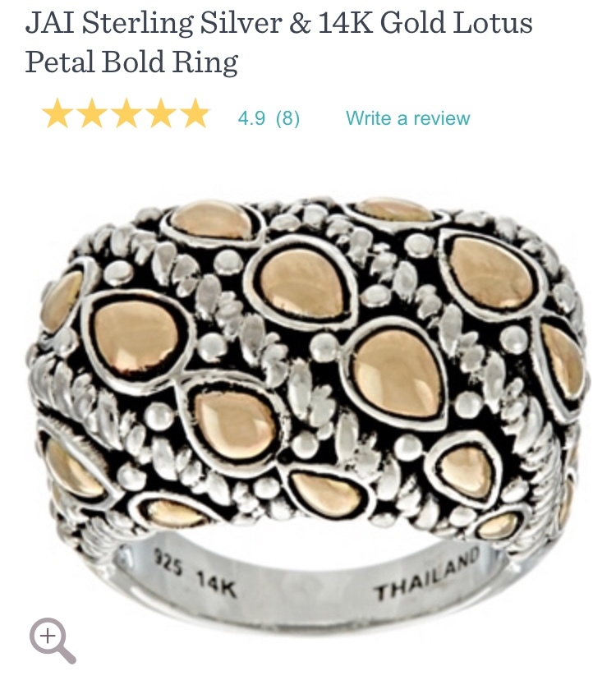
Task: Click the top-right large gold petal
Action: [491, 273]
